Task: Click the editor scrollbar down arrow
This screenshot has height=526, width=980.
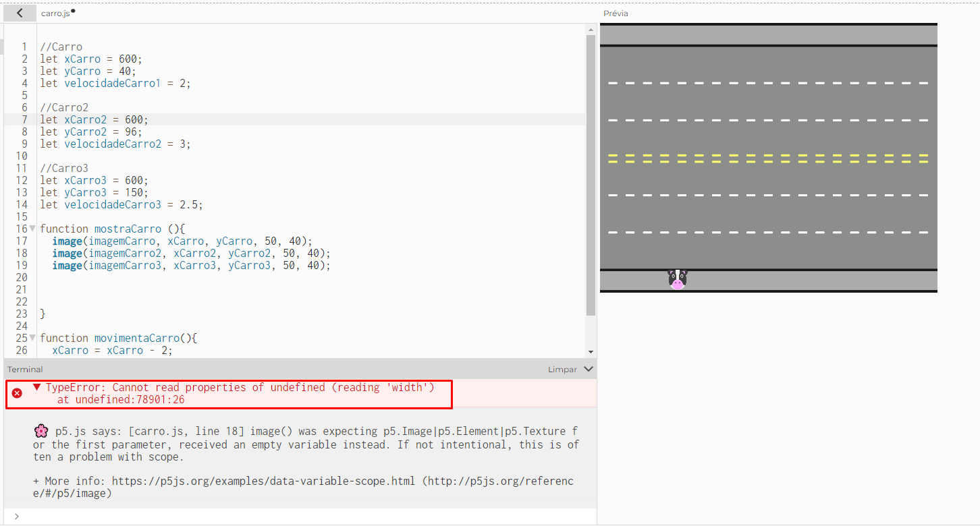Action: [x=591, y=352]
